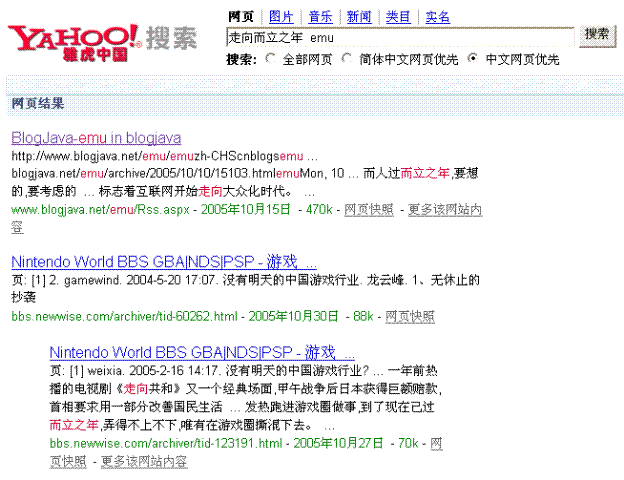Switch to the 新闻 tab
Image resolution: width=624 pixels, height=480 pixels.
(x=359, y=17)
